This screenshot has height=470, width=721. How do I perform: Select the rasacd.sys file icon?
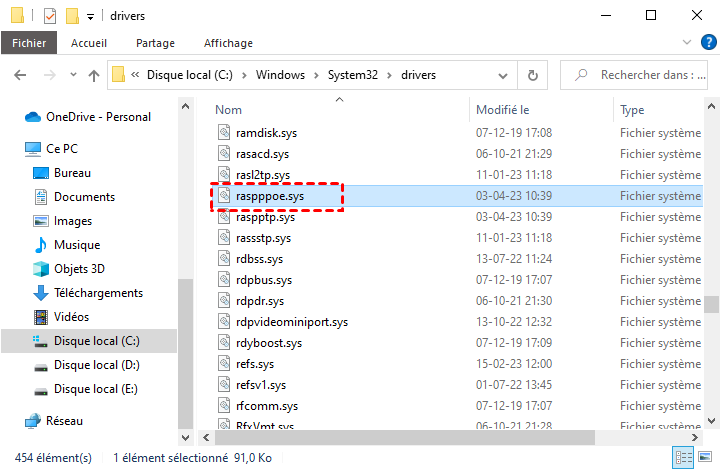pos(224,154)
